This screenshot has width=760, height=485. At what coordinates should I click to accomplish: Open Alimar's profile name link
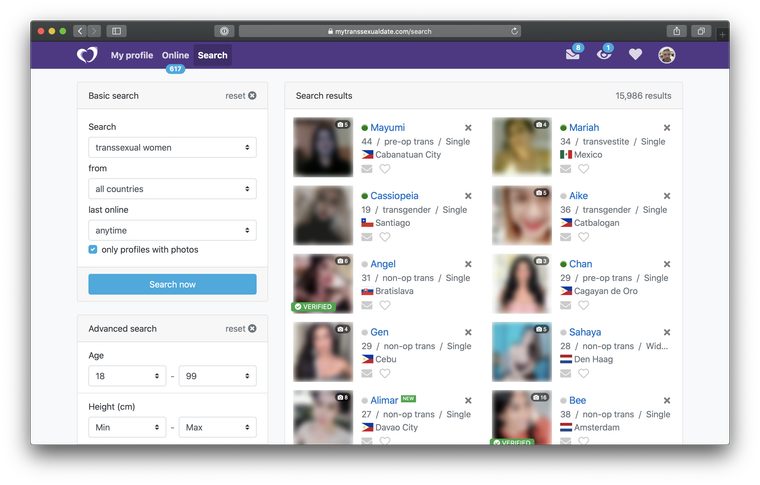point(384,401)
